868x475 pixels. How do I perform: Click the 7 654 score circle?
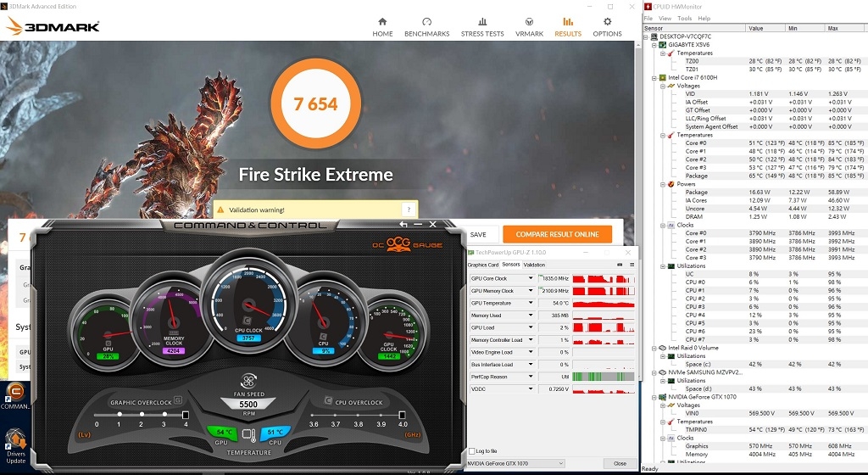click(315, 104)
